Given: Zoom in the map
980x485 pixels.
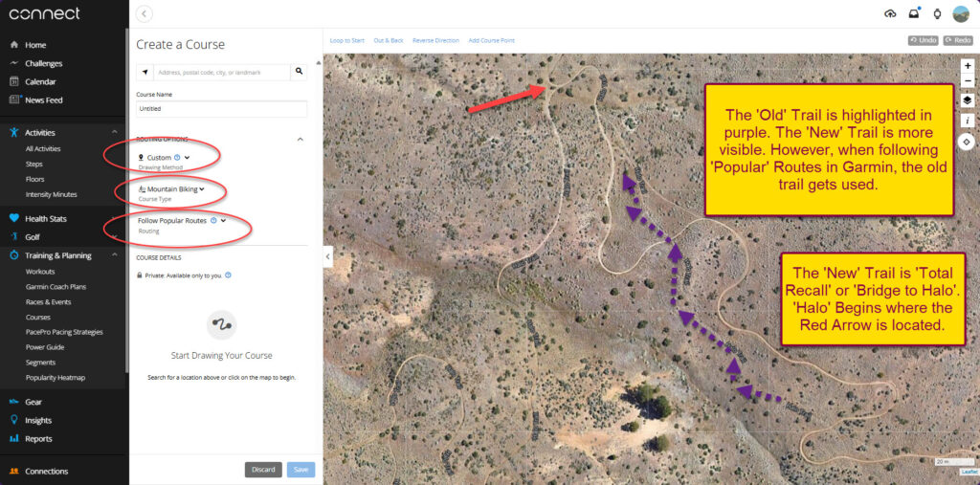Looking at the screenshot, I should [x=968, y=66].
